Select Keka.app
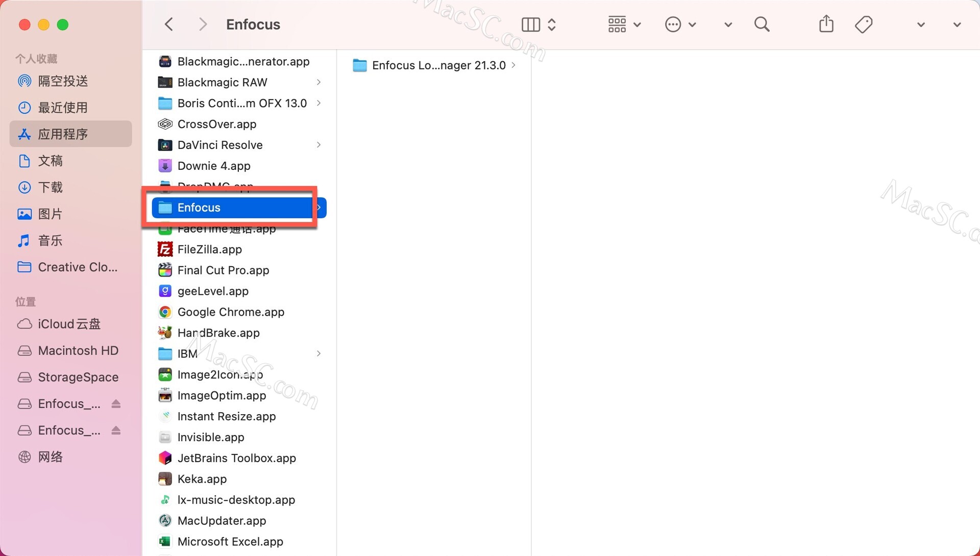Viewport: 980px width, 556px height. (x=239, y=479)
